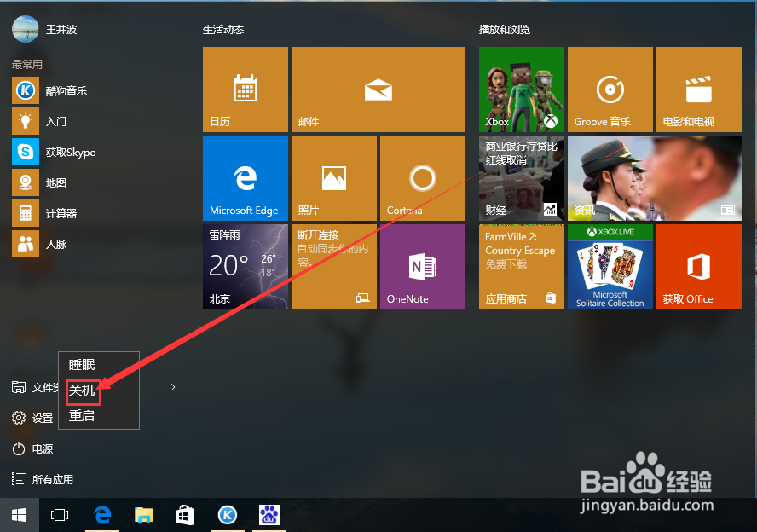The height and width of the screenshot is (532, 757).
Task: Open Edge from the taskbar
Action: pyautogui.click(x=102, y=515)
